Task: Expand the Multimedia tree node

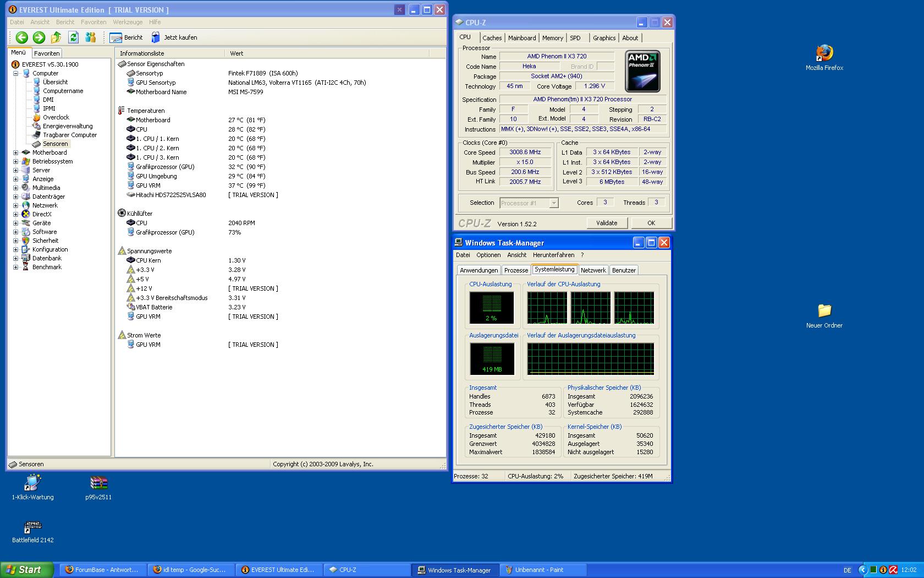Action: (x=16, y=188)
